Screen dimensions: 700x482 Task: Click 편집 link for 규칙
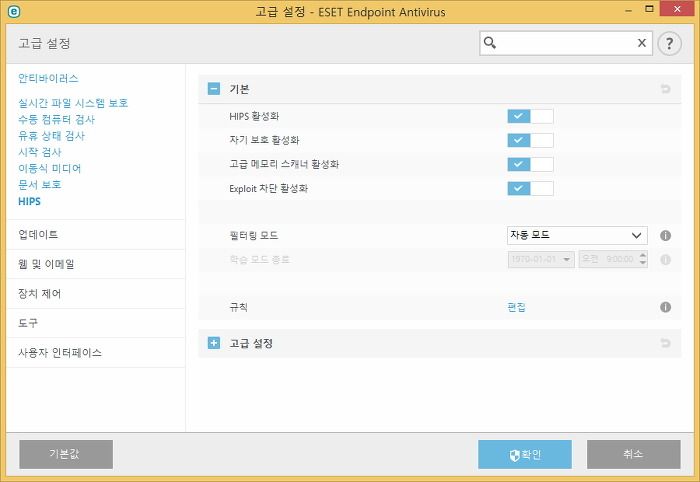pos(517,307)
